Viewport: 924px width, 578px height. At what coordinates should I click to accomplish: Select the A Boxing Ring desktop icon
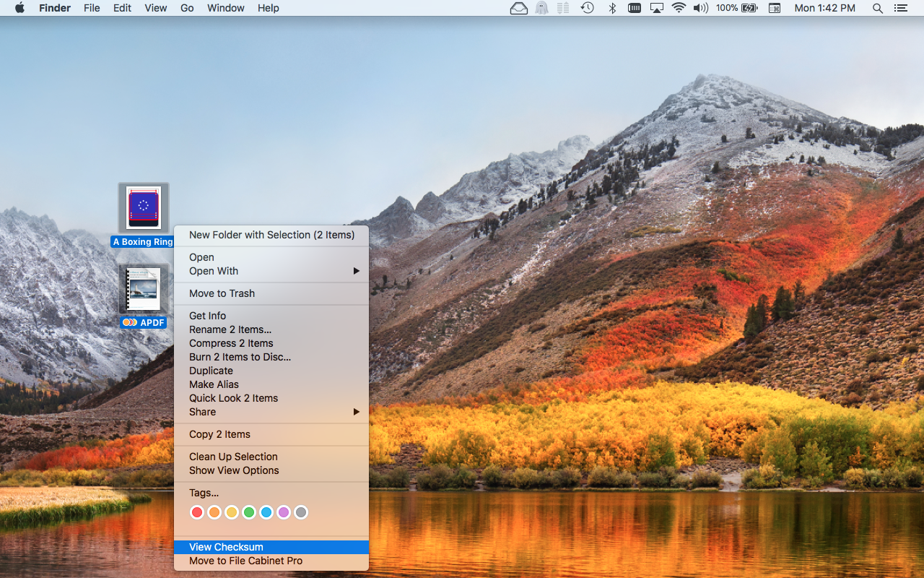[144, 208]
